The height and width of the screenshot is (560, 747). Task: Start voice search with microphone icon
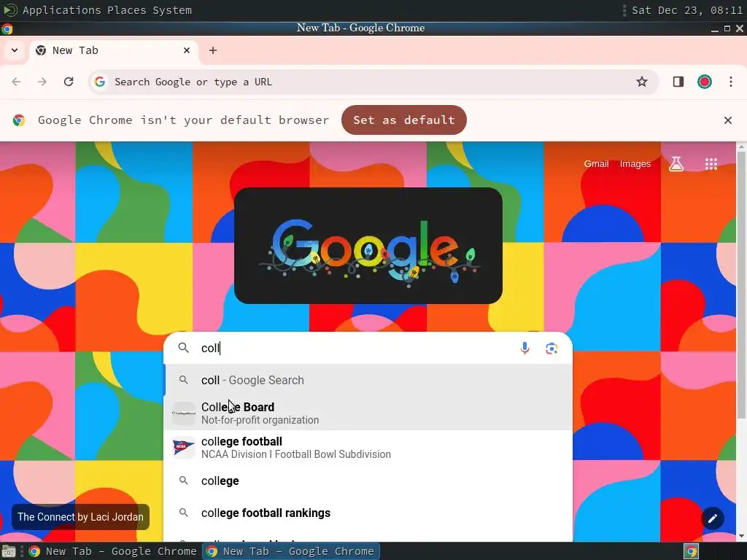tap(525, 348)
